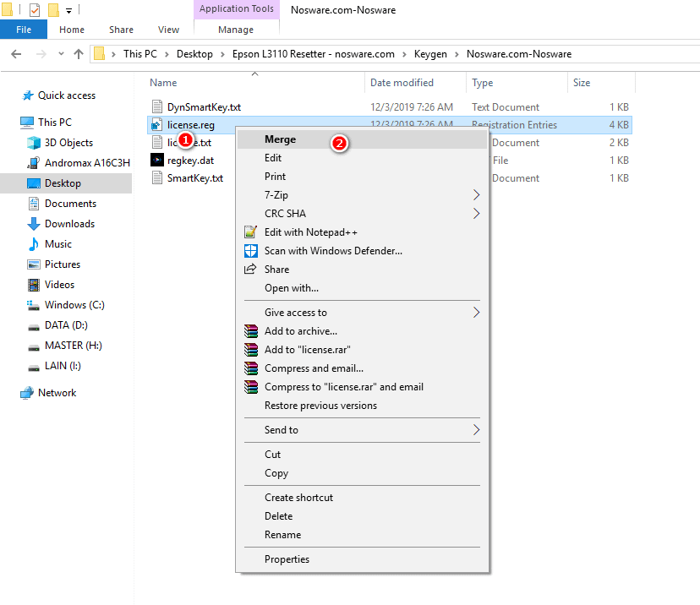Screen dimensions: 700x605
Task: Choose Create shortcut
Action: click(x=362, y=498)
